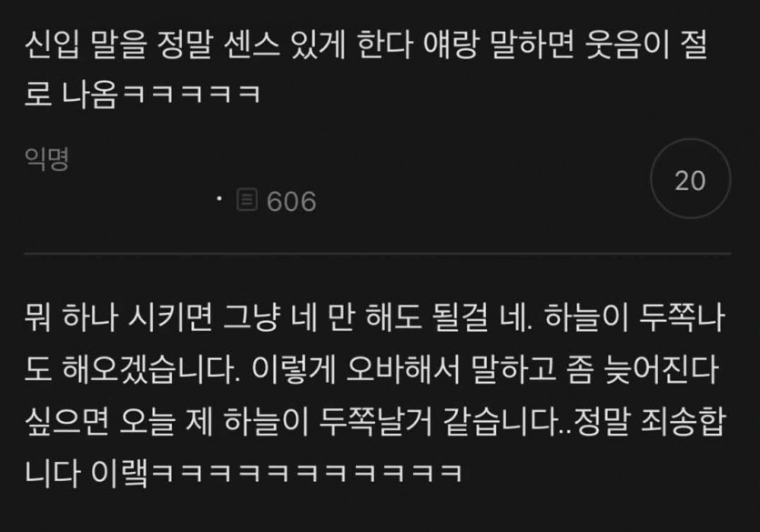Click the horizontal divider below post header
The image size is (760, 532).
pyautogui.click(x=378, y=253)
